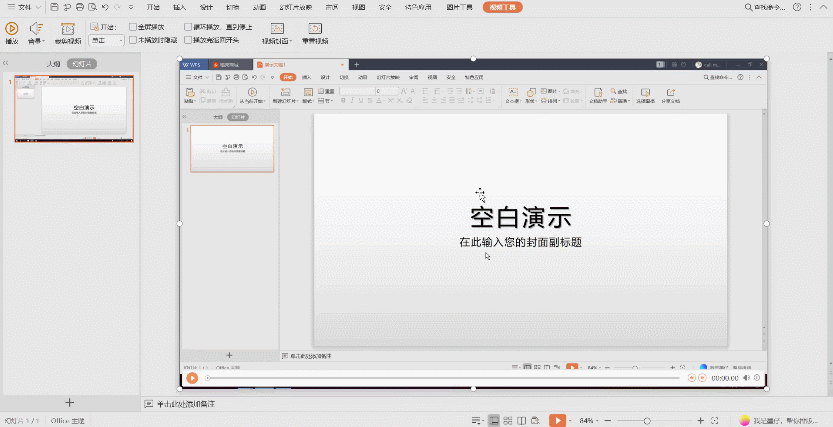The width and height of the screenshot is (833, 427).
Task: Open the Start mode combo box
Action: click(x=107, y=41)
